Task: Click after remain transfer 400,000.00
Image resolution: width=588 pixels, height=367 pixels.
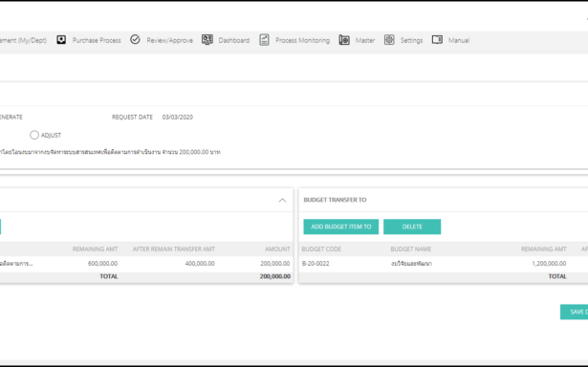Action: (x=200, y=264)
